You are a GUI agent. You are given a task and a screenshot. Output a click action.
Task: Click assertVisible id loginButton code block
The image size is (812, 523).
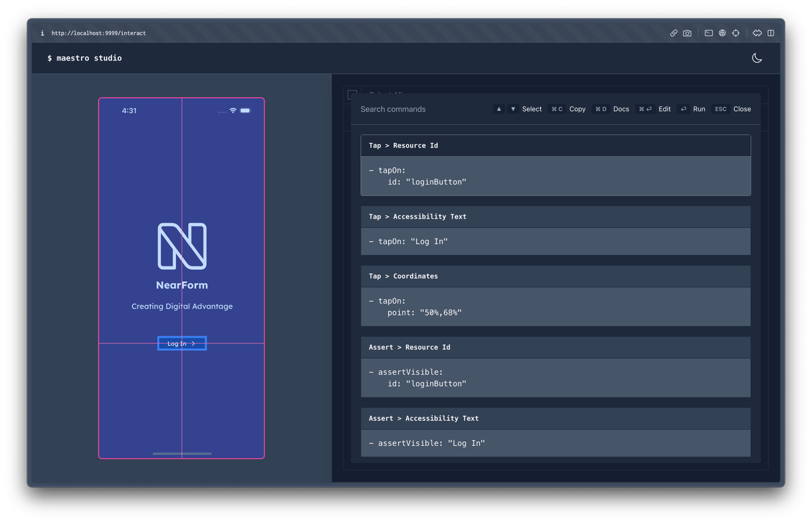[556, 378]
